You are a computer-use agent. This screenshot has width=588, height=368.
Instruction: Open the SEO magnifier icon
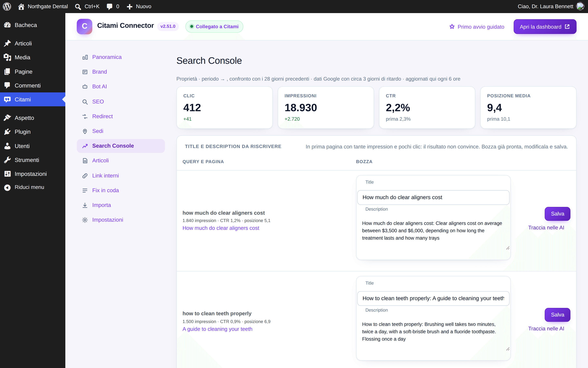coord(85,102)
